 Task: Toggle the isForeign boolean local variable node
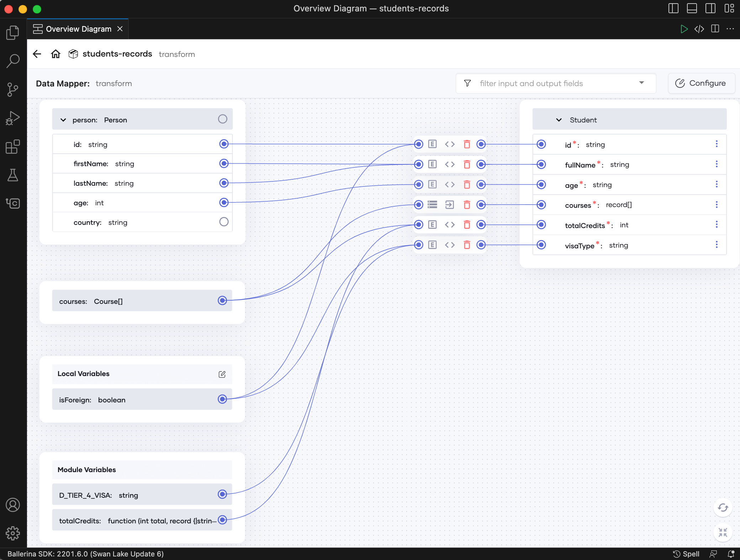coord(222,400)
